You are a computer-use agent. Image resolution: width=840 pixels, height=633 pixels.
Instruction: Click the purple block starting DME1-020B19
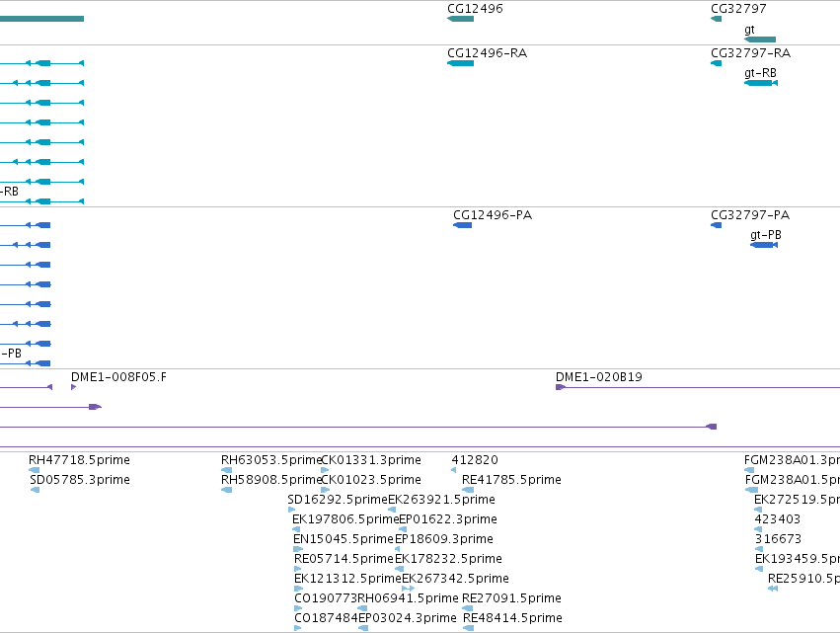click(x=561, y=387)
